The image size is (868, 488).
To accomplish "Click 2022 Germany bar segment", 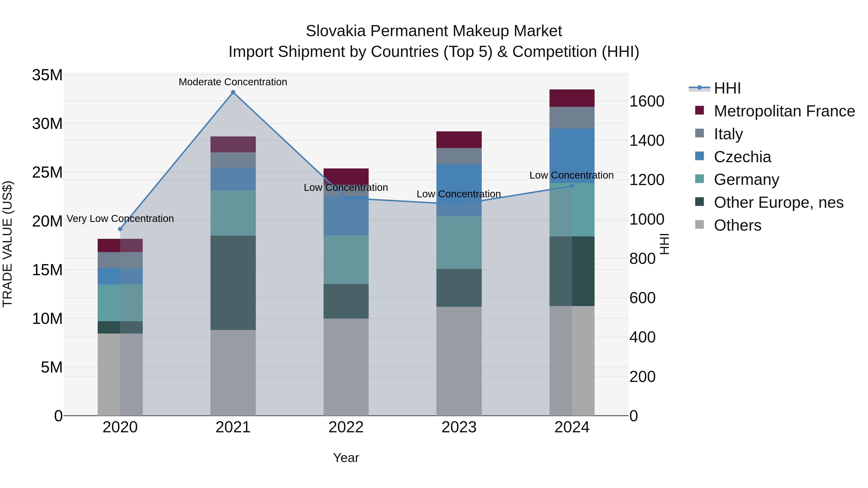I will pos(346,260).
